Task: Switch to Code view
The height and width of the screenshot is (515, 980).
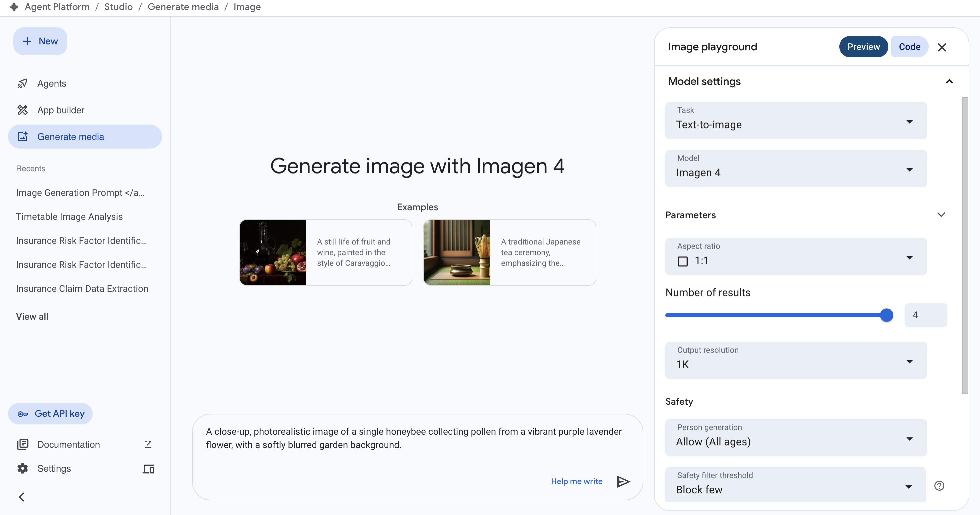Action: [x=909, y=47]
